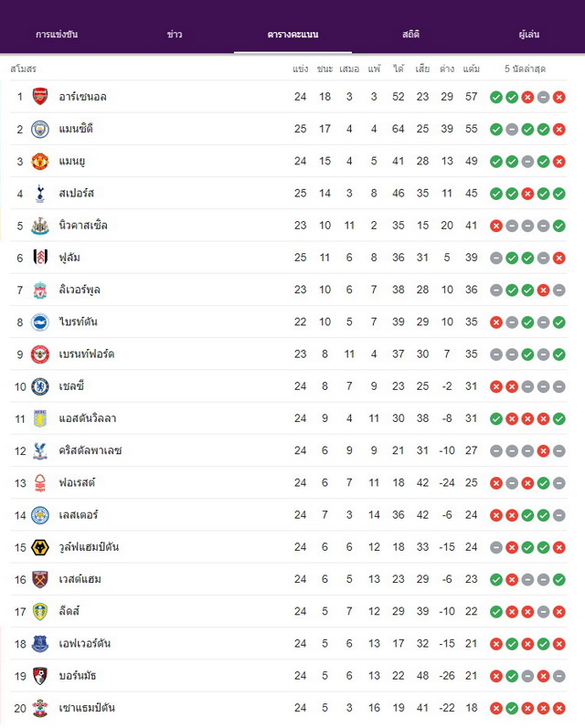585x728 pixels.
Task: Click the Arsenal club crest
Action: [40, 97]
